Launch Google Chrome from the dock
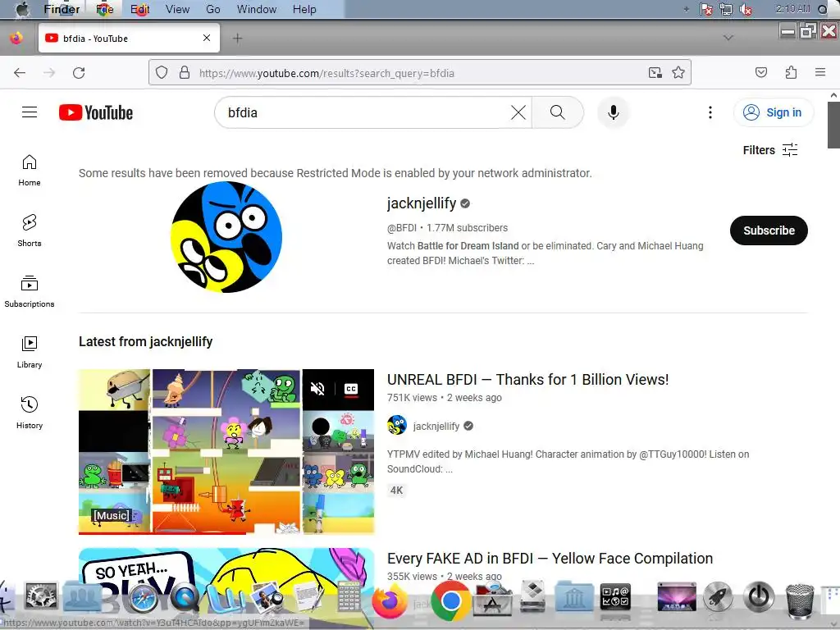This screenshot has height=630, width=840. (x=450, y=601)
